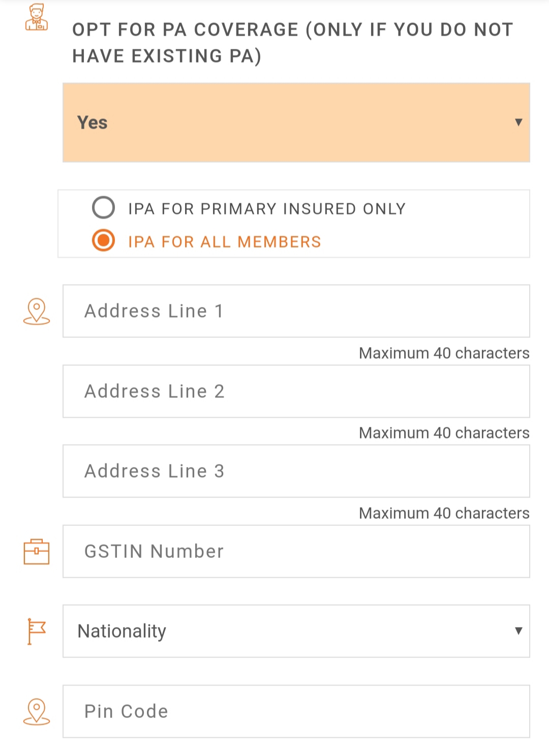This screenshot has height=756, width=549.
Task: Click the dropdown arrow inside the Yes selector
Action: tap(519, 122)
